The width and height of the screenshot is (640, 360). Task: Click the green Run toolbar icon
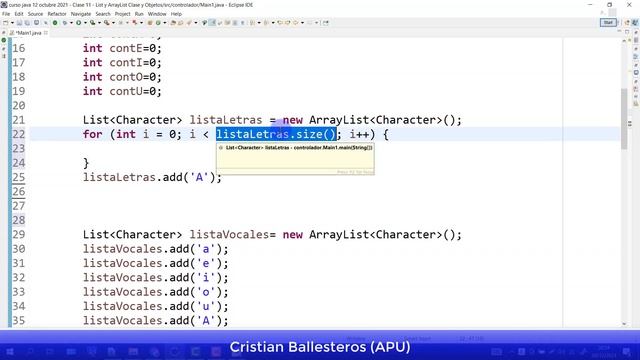[78, 23]
